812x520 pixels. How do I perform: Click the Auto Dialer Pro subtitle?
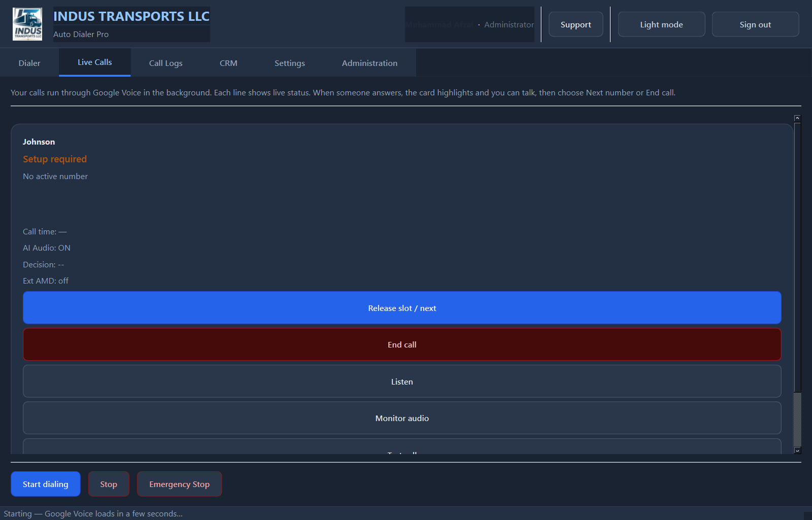pyautogui.click(x=81, y=34)
